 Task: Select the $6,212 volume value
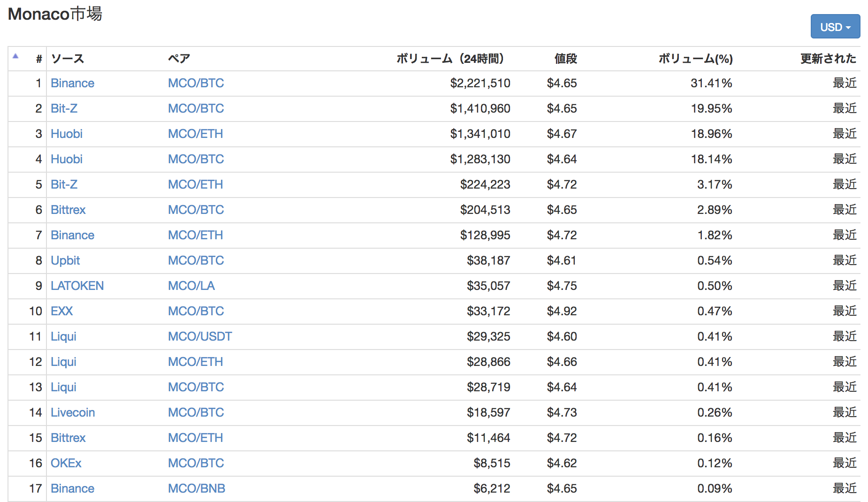(492, 488)
